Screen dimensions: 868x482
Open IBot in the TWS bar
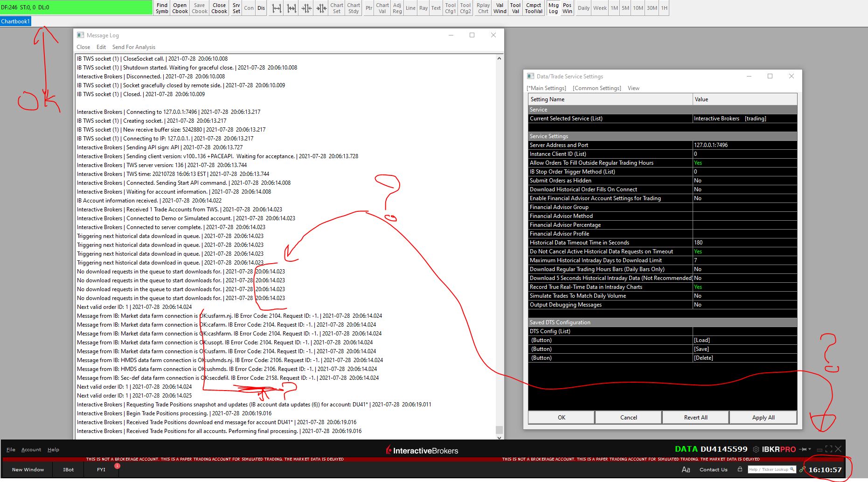[69, 469]
